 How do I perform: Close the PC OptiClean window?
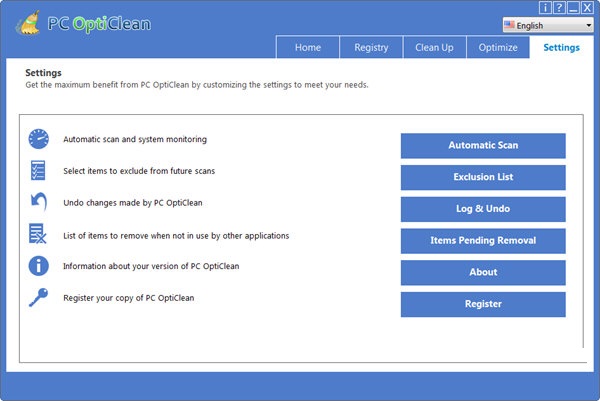587,7
